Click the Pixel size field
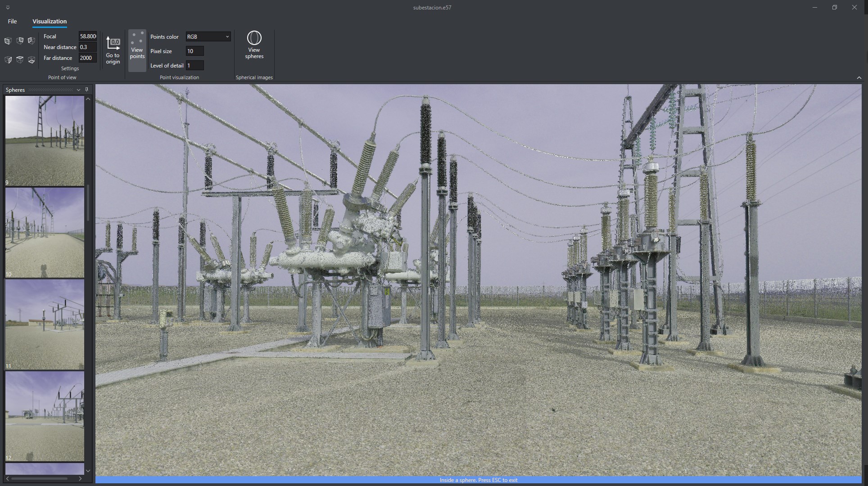The height and width of the screenshot is (486, 868). (195, 51)
